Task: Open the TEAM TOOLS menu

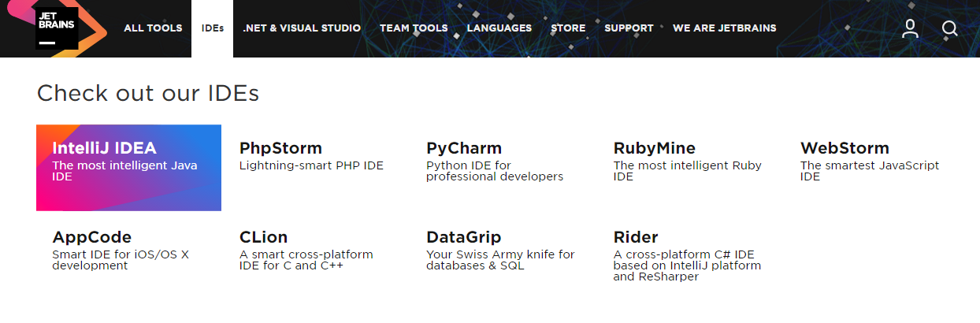Action: 414,28
